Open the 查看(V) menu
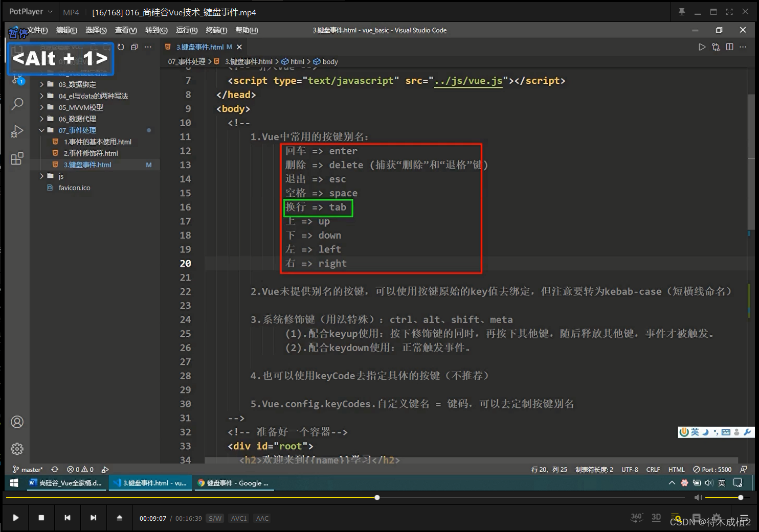The image size is (759, 532). [x=126, y=30]
